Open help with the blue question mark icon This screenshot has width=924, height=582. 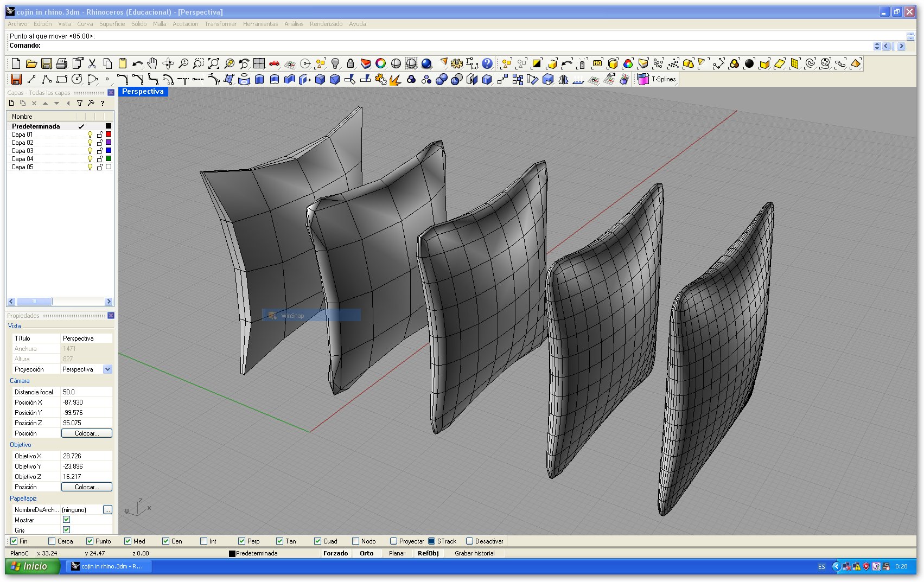(x=487, y=64)
